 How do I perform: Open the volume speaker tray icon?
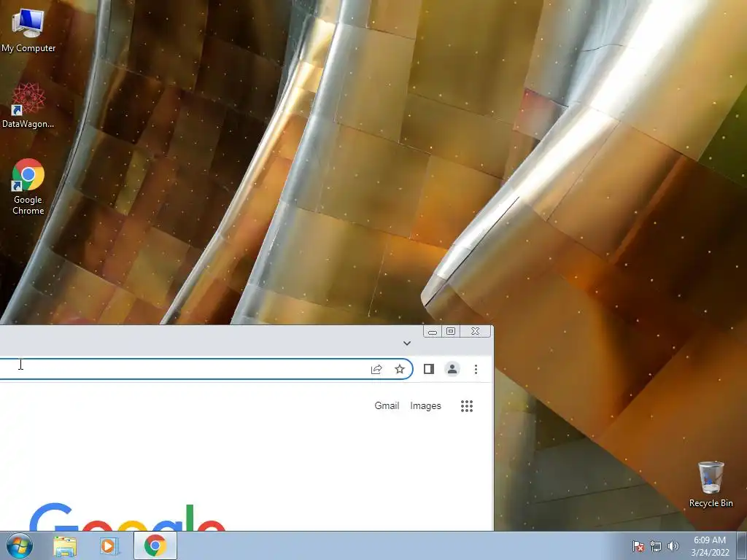click(x=673, y=546)
